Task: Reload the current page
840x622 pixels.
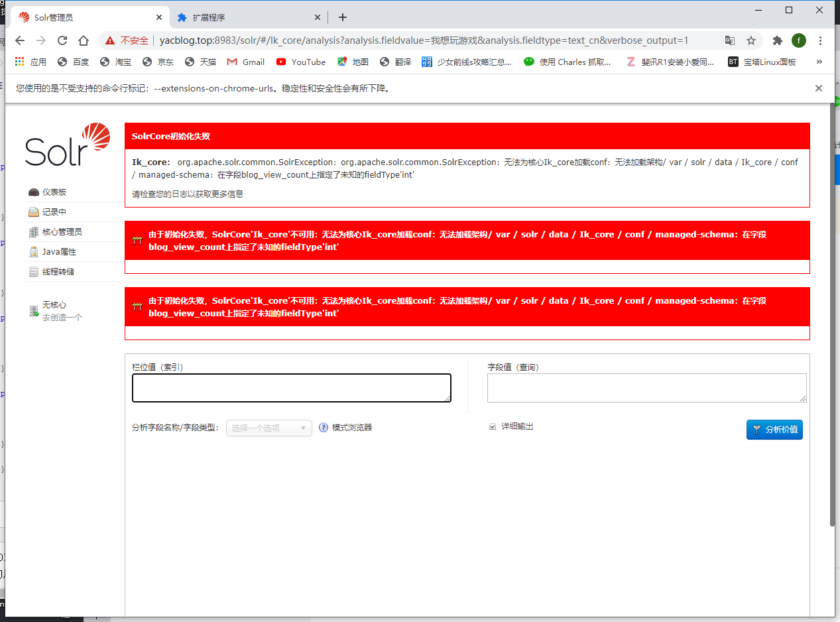Action: click(x=62, y=40)
